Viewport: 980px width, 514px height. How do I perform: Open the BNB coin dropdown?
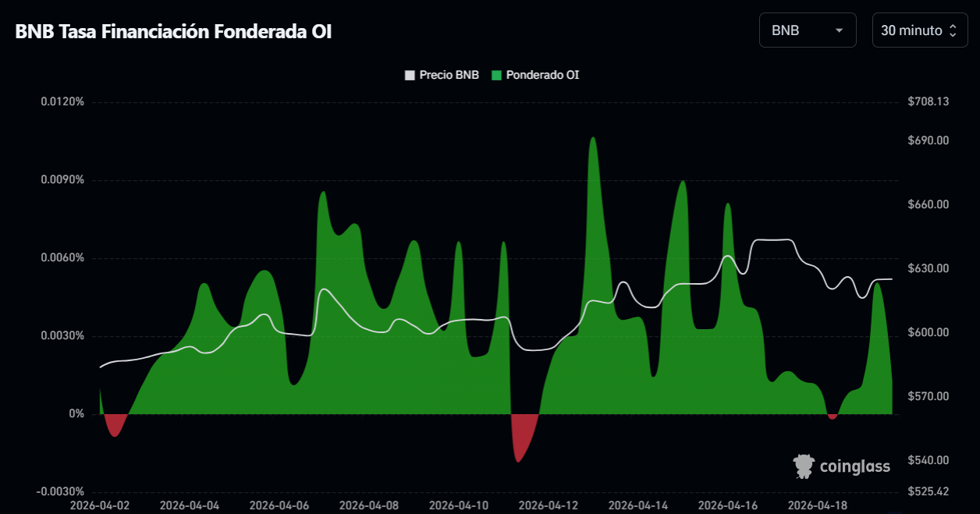coord(808,30)
